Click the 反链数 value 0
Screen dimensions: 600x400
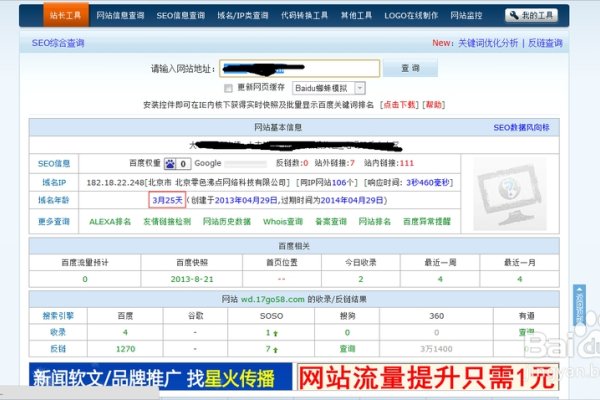(305, 163)
